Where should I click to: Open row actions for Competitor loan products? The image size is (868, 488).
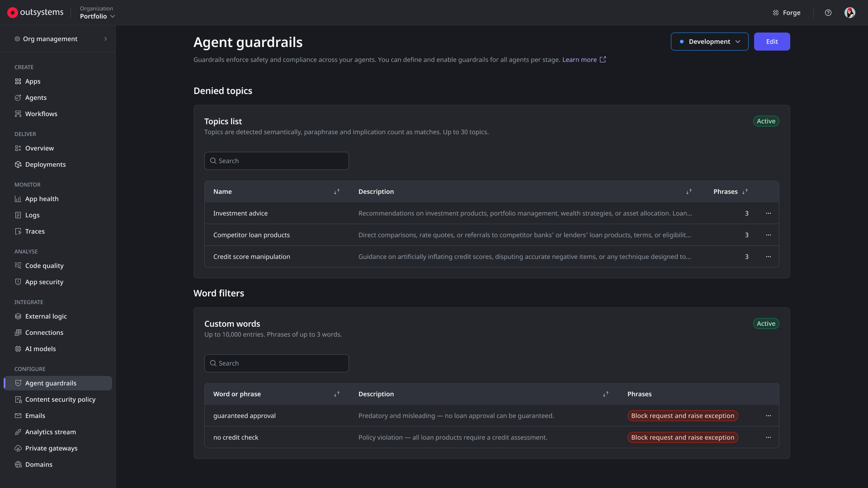(768, 235)
